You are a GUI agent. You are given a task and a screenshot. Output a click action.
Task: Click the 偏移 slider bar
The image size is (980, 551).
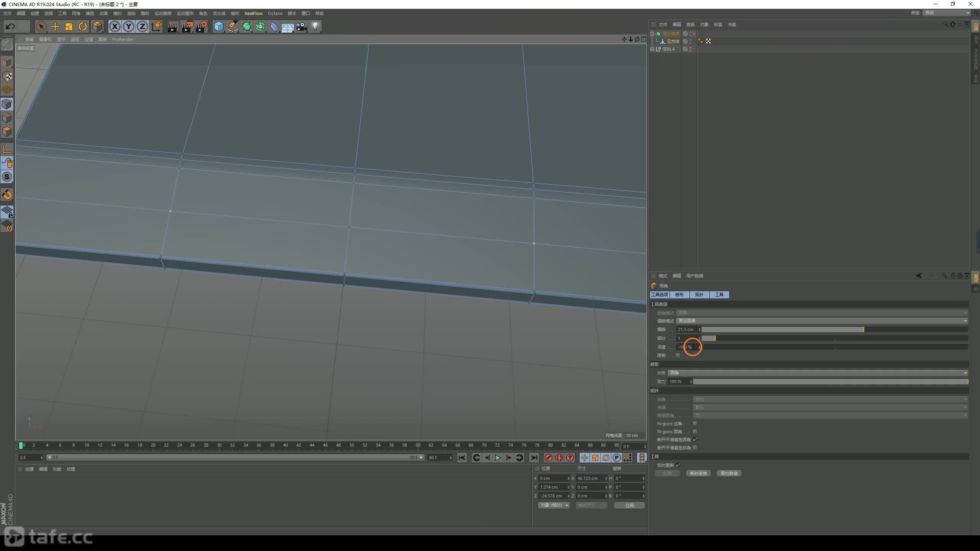click(835, 329)
